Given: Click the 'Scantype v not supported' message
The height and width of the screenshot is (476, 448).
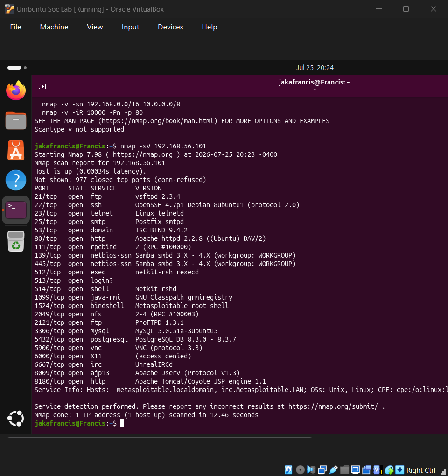Looking at the screenshot, I should 79,129.
